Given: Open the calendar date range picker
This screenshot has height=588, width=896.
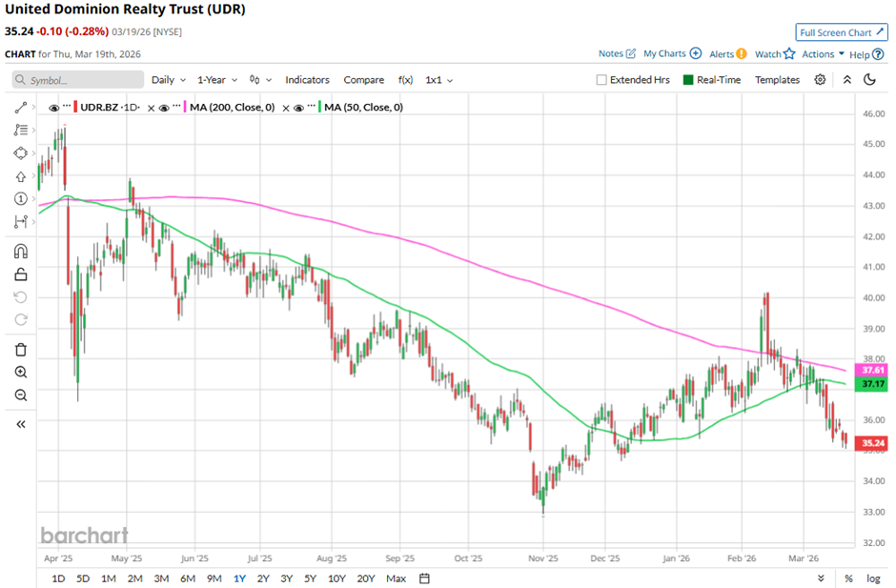Looking at the screenshot, I should [x=425, y=578].
